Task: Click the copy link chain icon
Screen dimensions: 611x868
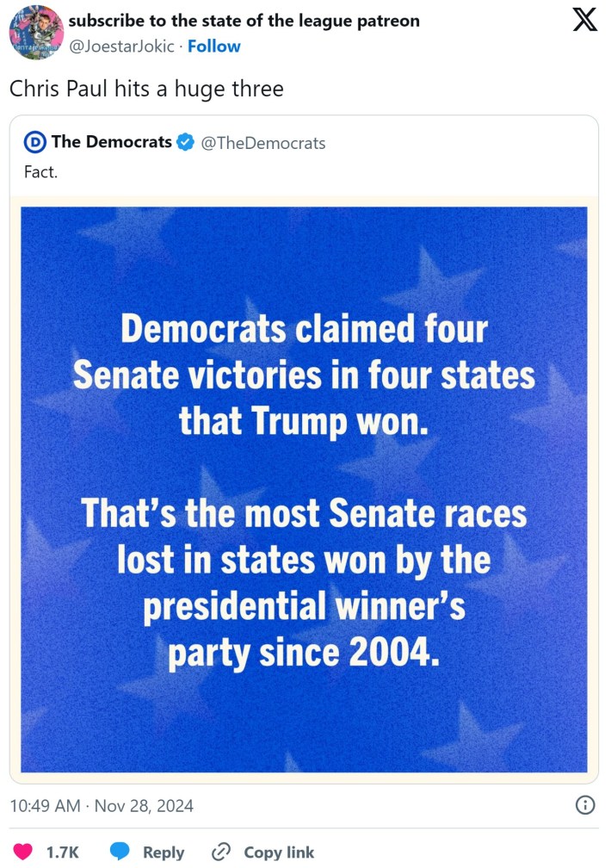Action: click(x=221, y=852)
